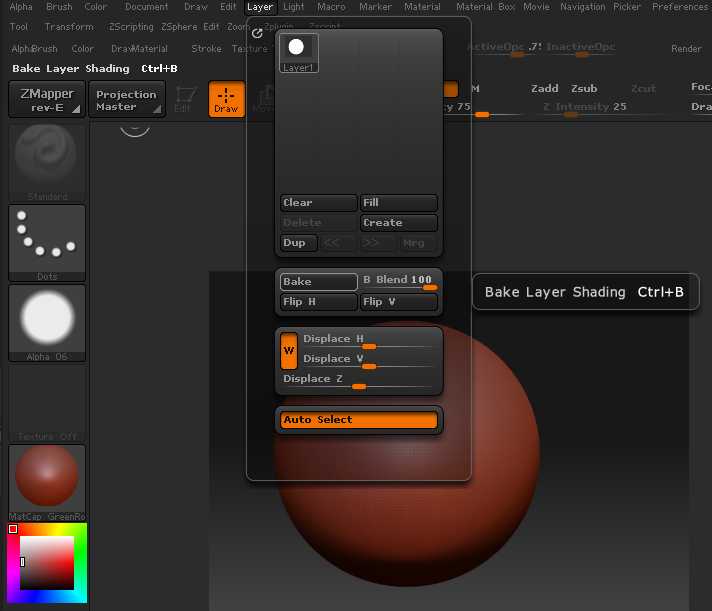Select the Layer1 thumbnail
712x611 pixels.
(x=297, y=53)
